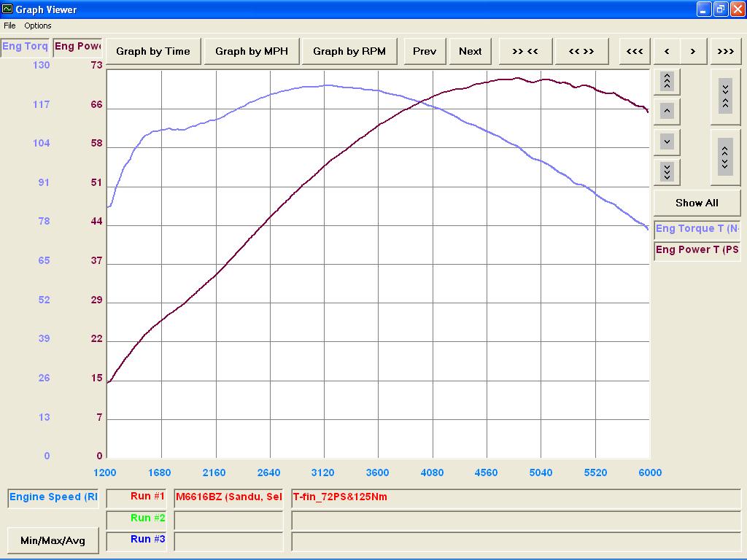
Task: Click the 73 power axis value
Action: tap(97, 65)
